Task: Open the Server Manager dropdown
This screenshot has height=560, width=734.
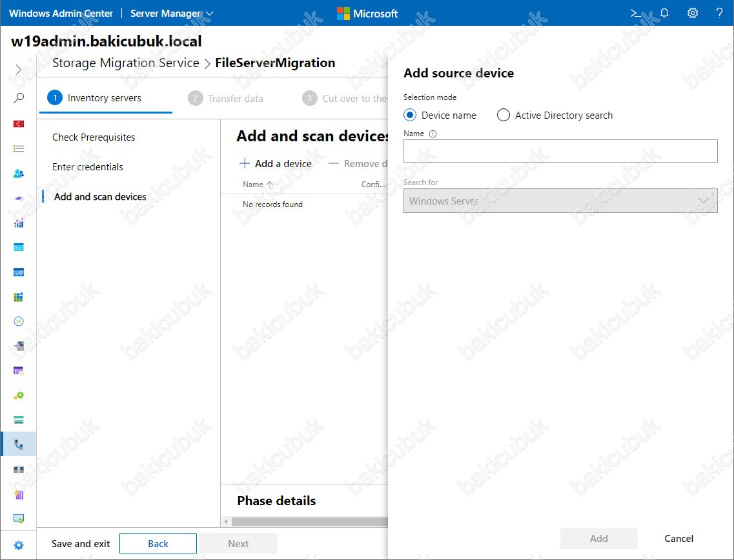Action: click(x=172, y=14)
